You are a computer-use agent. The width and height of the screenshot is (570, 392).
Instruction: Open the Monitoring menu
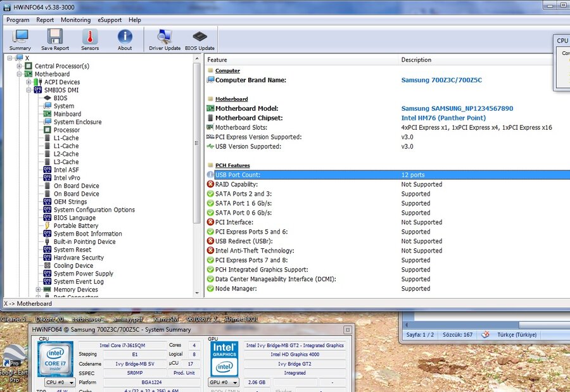click(75, 20)
